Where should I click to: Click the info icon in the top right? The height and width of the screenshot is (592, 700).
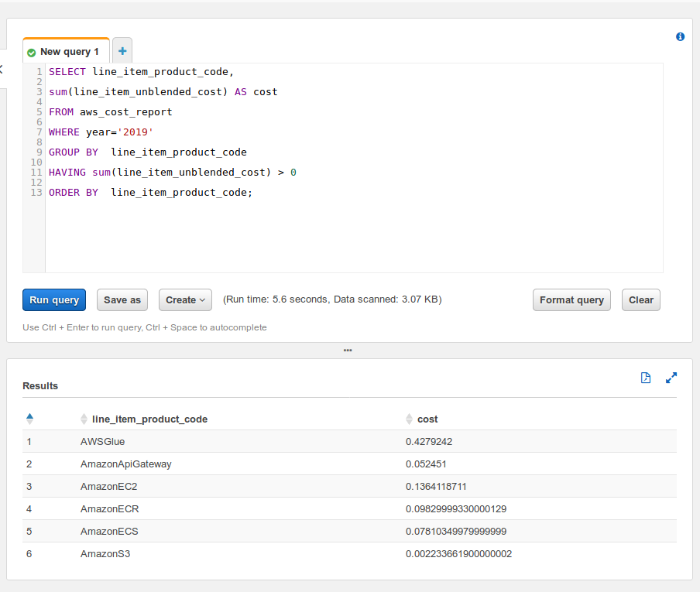(x=680, y=36)
